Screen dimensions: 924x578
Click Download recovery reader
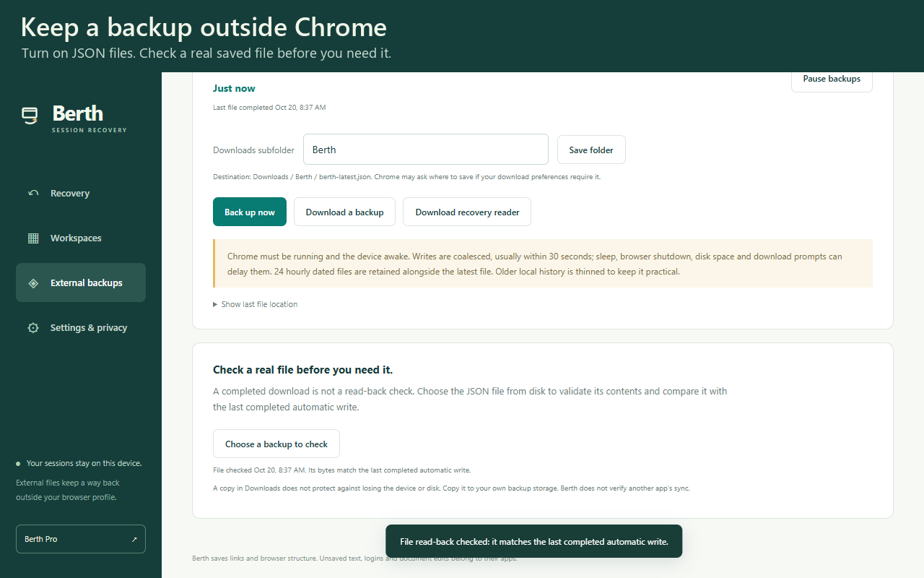(x=467, y=212)
